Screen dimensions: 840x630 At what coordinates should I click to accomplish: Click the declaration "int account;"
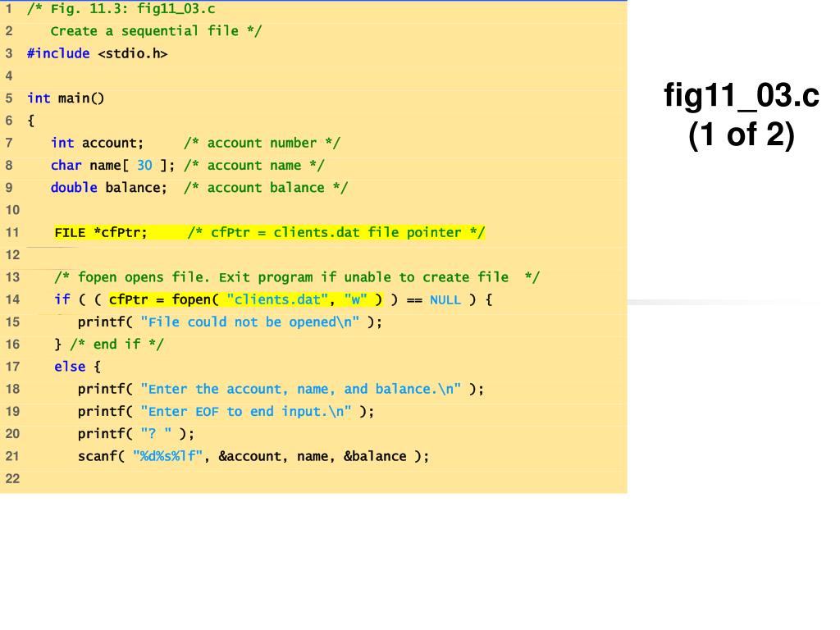click(97, 143)
